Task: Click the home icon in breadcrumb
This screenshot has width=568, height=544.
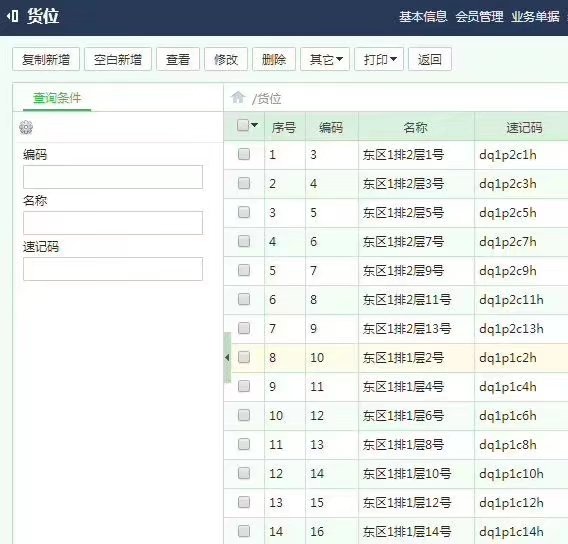Action: click(238, 97)
